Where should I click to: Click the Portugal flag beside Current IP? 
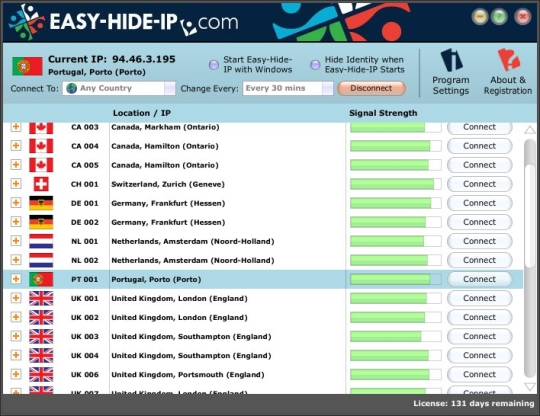27,66
